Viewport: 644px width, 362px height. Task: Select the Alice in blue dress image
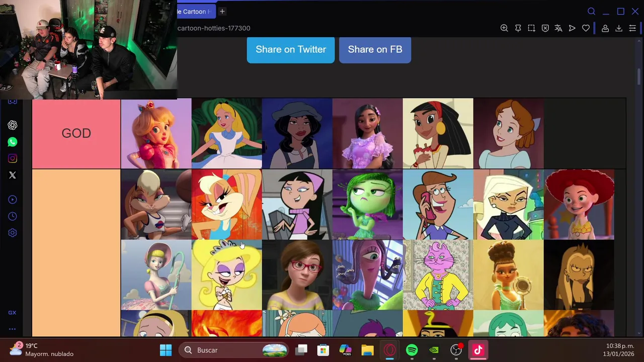pyautogui.click(x=226, y=133)
